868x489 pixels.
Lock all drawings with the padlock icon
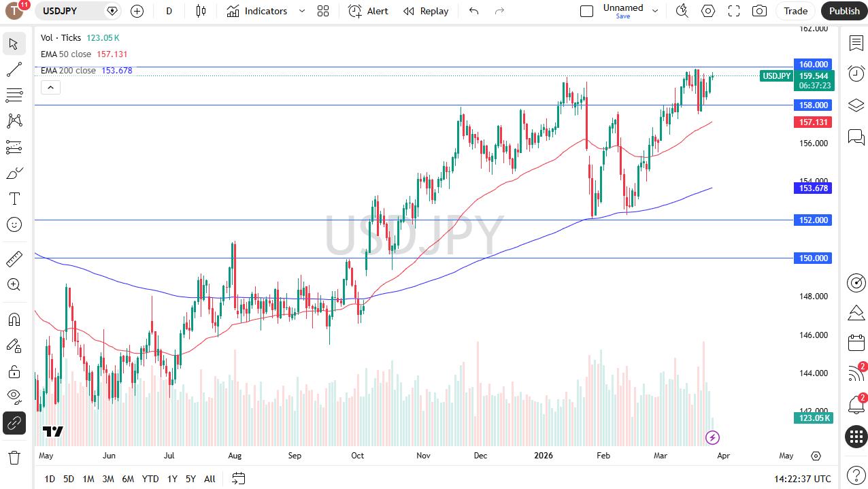coord(14,371)
